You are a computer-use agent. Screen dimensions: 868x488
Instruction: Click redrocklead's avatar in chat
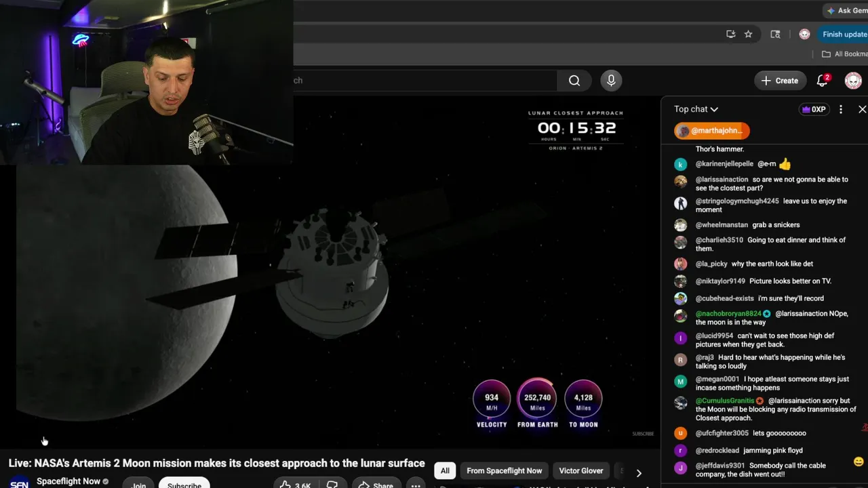coord(681,450)
